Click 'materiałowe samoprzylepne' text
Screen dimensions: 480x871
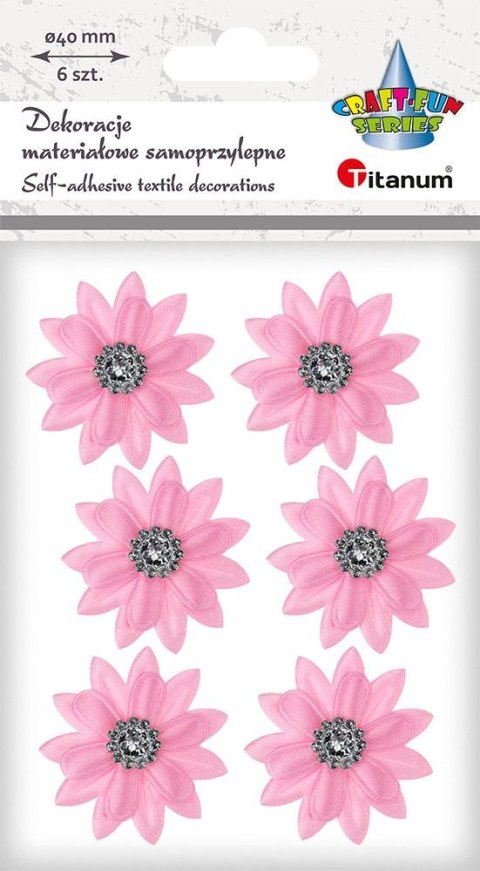[153, 153]
